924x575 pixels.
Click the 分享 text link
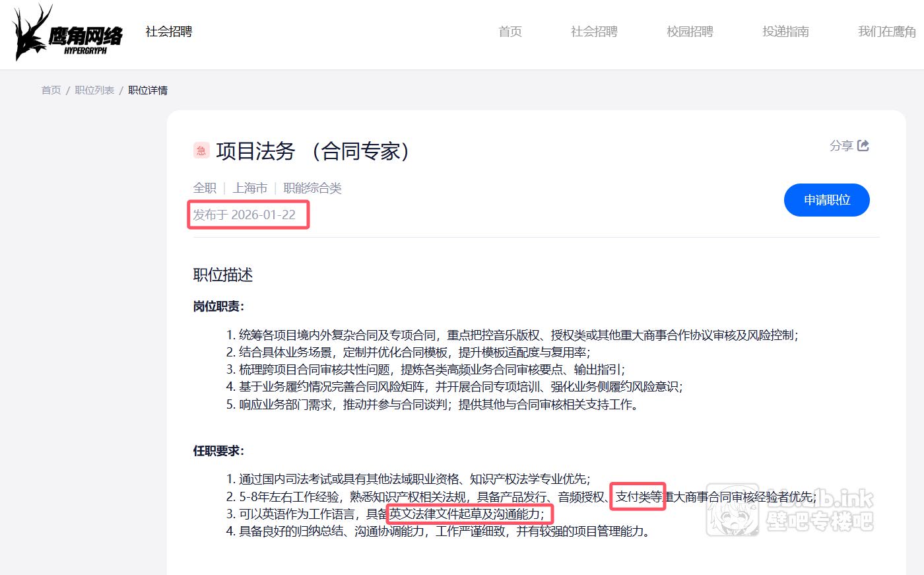841,146
